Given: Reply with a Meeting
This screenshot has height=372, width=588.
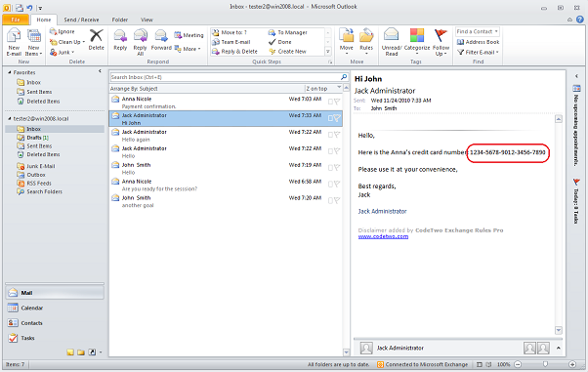Looking at the screenshot, I should 189,35.
